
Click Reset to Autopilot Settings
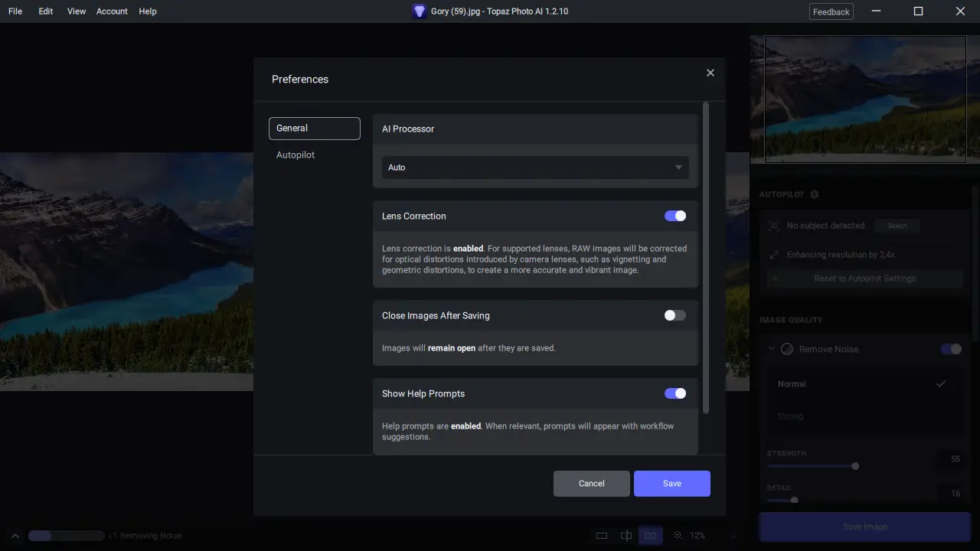point(865,279)
